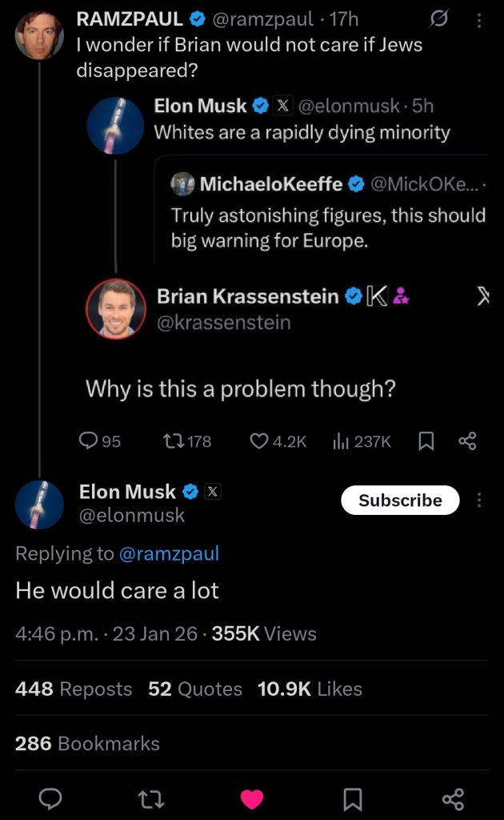The width and height of the screenshot is (504, 820).
Task: Expand the quoted MichaelOKeeffe post
Action: [328, 216]
